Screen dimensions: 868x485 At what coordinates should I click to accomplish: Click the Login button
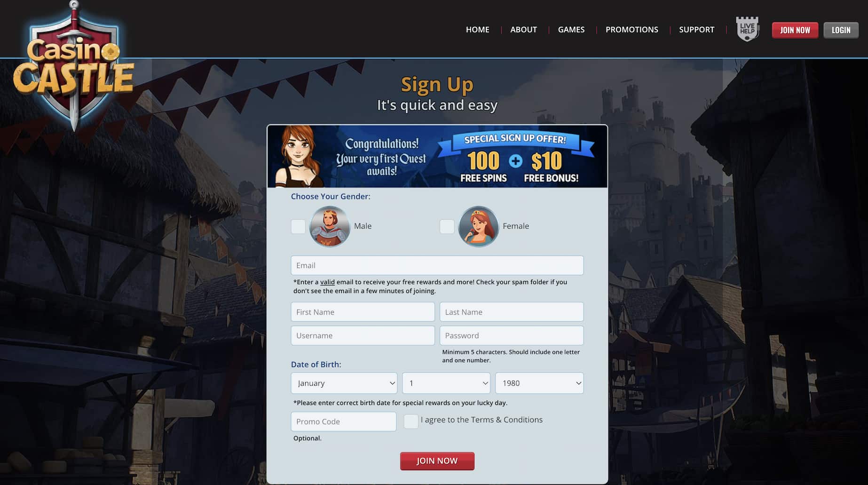841,30
